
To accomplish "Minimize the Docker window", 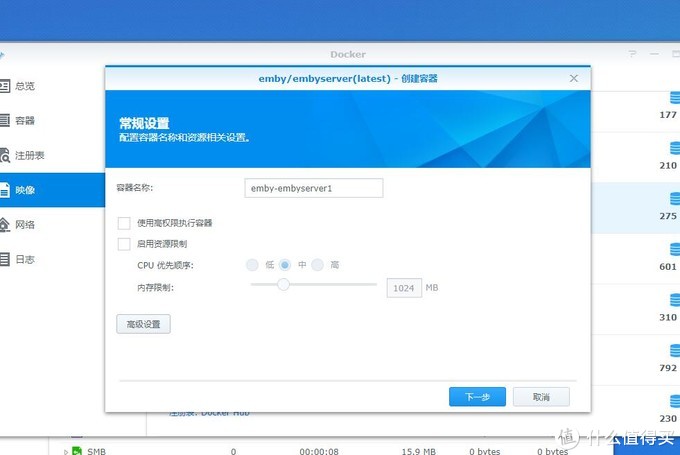I will (x=654, y=54).
